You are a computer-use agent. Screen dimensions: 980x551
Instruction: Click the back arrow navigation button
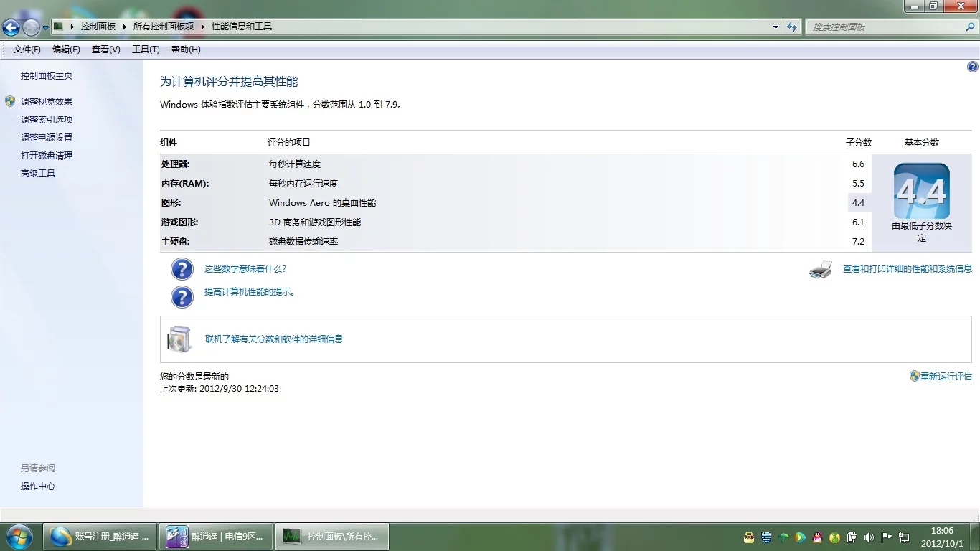11,27
